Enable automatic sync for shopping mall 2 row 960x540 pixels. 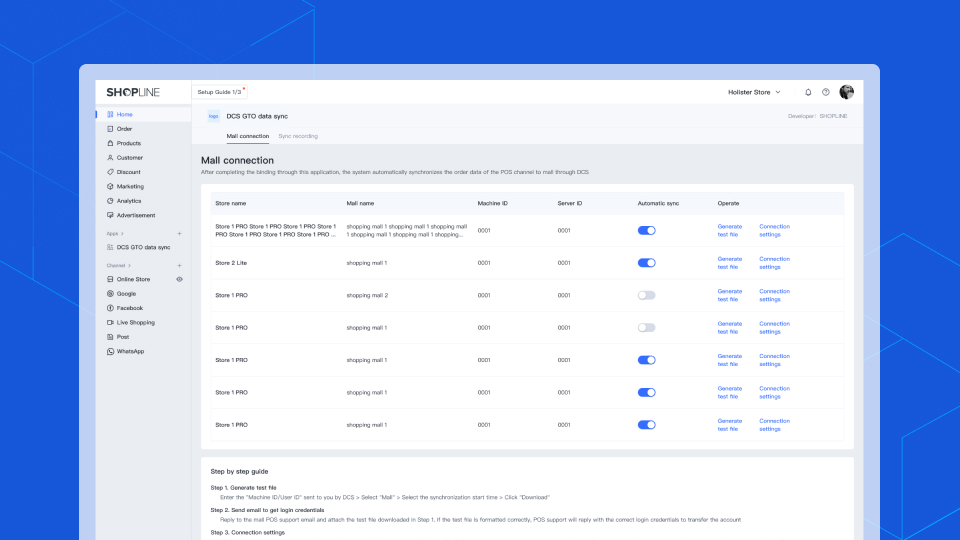[646, 295]
